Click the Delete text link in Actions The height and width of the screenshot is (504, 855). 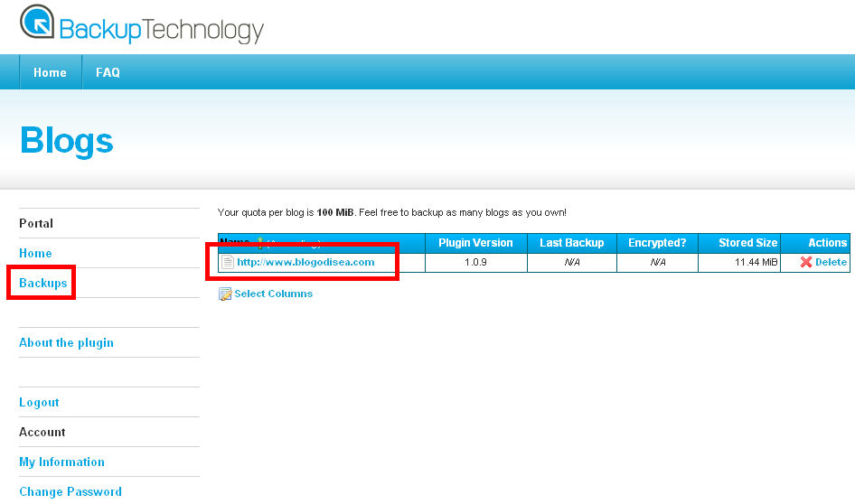pos(831,262)
